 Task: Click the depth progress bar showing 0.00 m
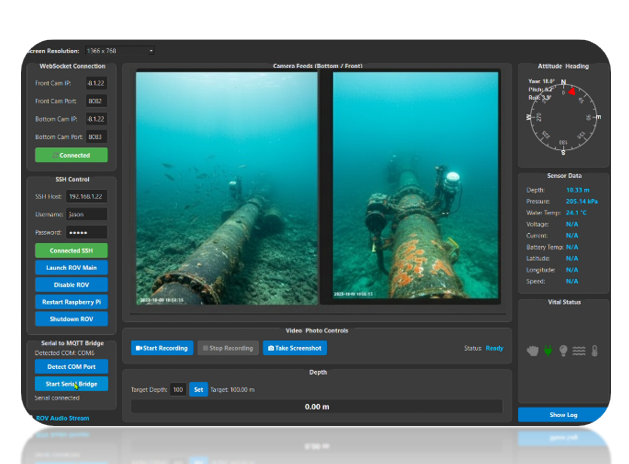point(317,407)
